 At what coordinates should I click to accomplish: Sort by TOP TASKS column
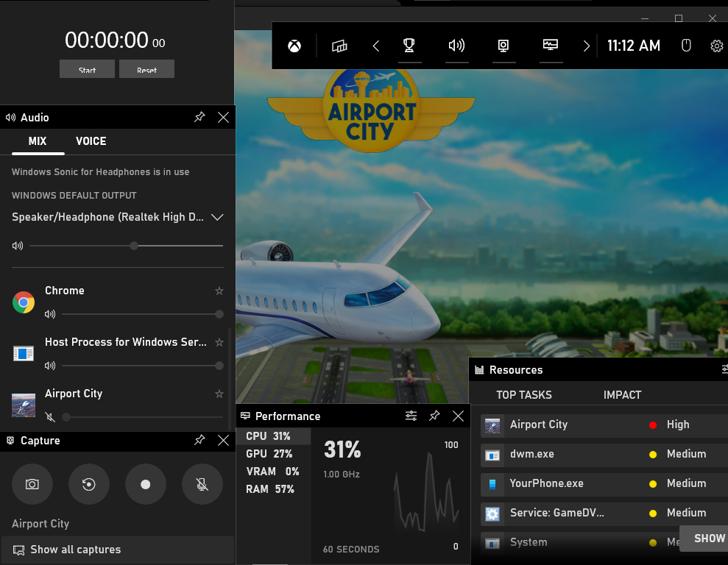coord(523,395)
